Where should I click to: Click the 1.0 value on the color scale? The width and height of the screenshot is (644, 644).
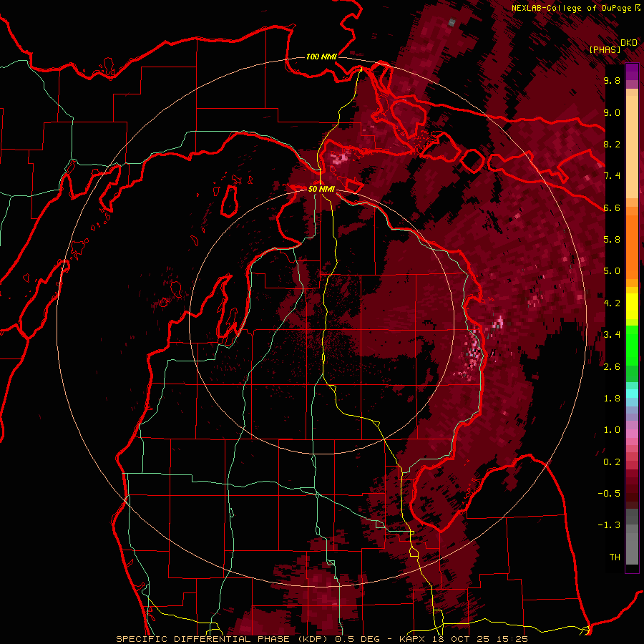612,431
